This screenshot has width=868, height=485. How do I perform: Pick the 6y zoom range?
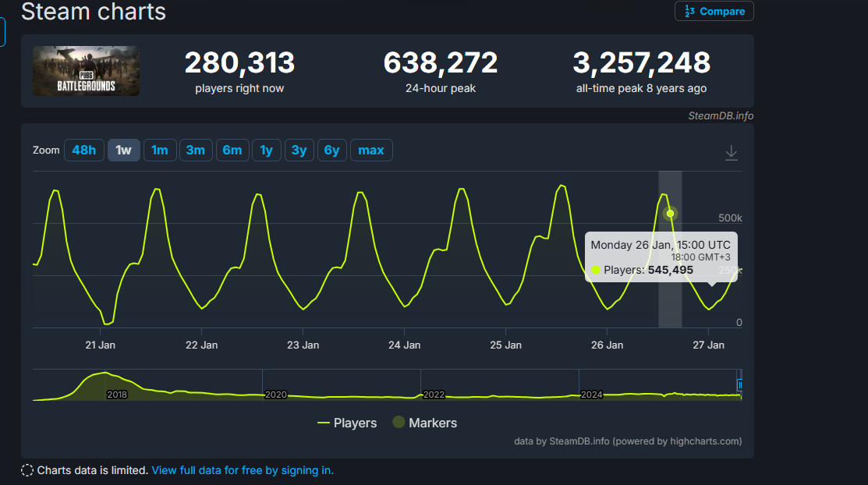point(331,150)
